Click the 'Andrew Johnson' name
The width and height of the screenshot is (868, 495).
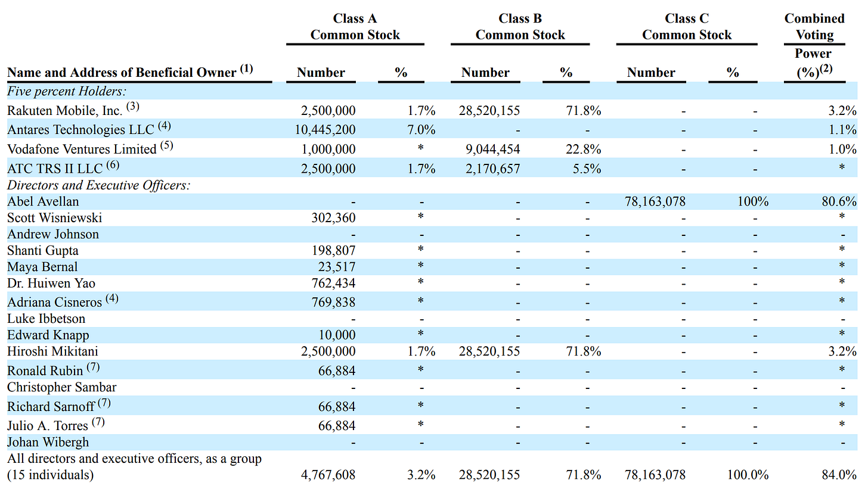(x=53, y=234)
